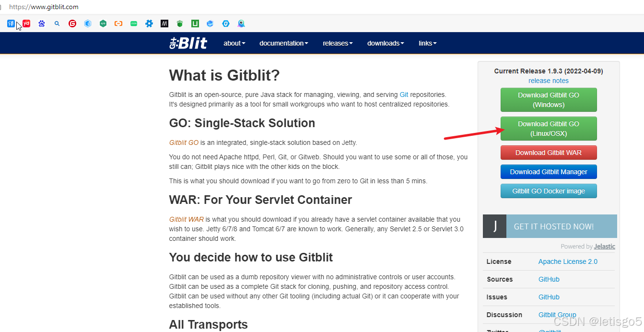
Task: Open the GitHub link for Sources
Action: (x=549, y=279)
